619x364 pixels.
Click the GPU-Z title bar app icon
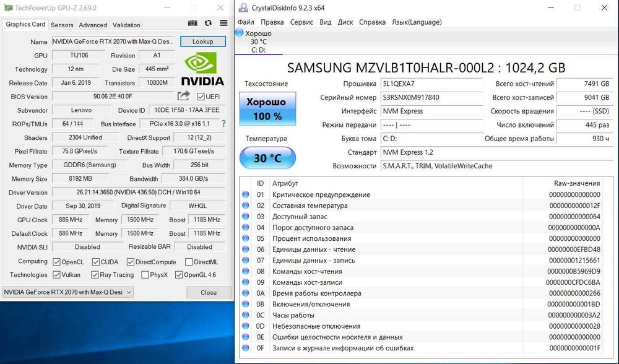[8, 8]
